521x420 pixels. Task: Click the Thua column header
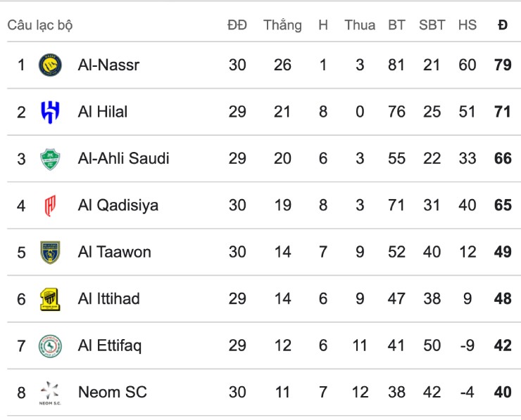point(360,25)
